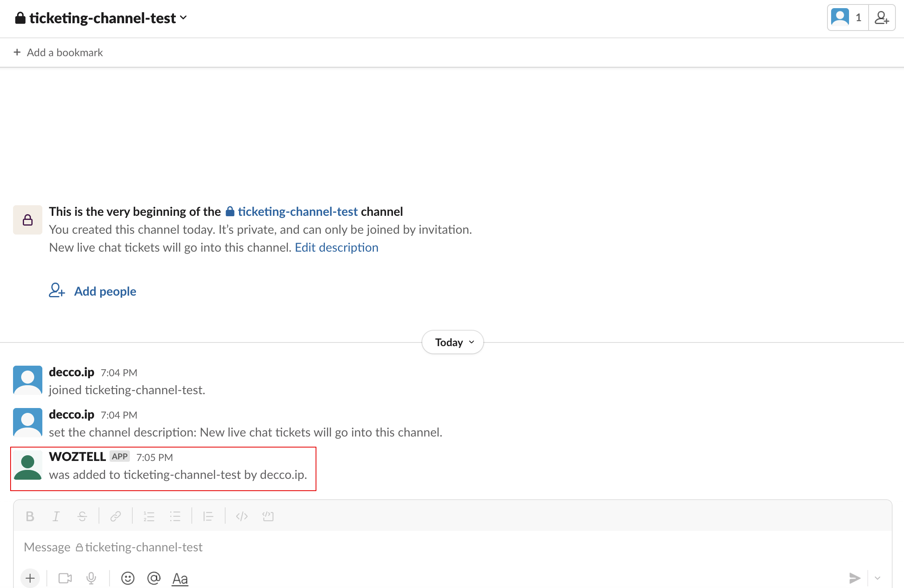Open the emoji picker
904x588 pixels.
click(x=128, y=578)
